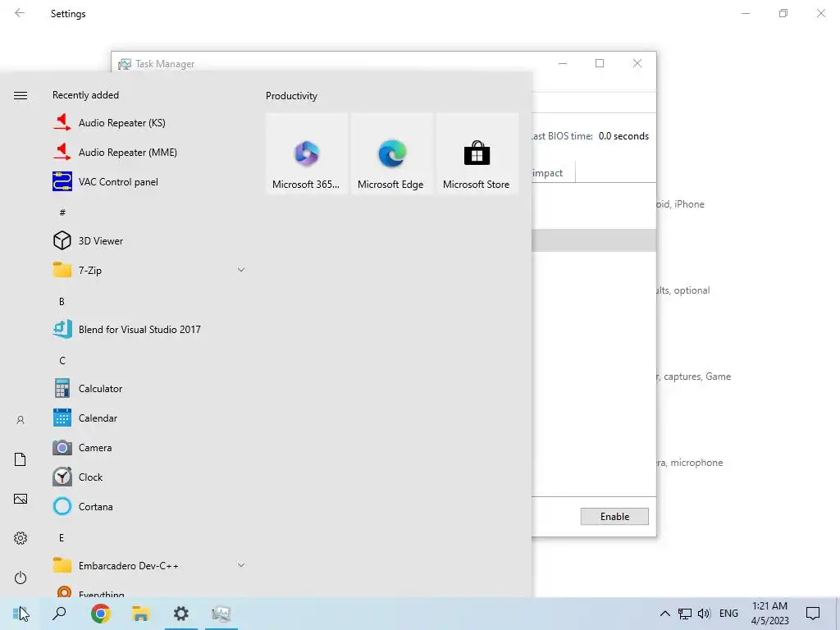Jump to letter C section header
Viewport: 840px width, 630px height.
click(x=62, y=361)
